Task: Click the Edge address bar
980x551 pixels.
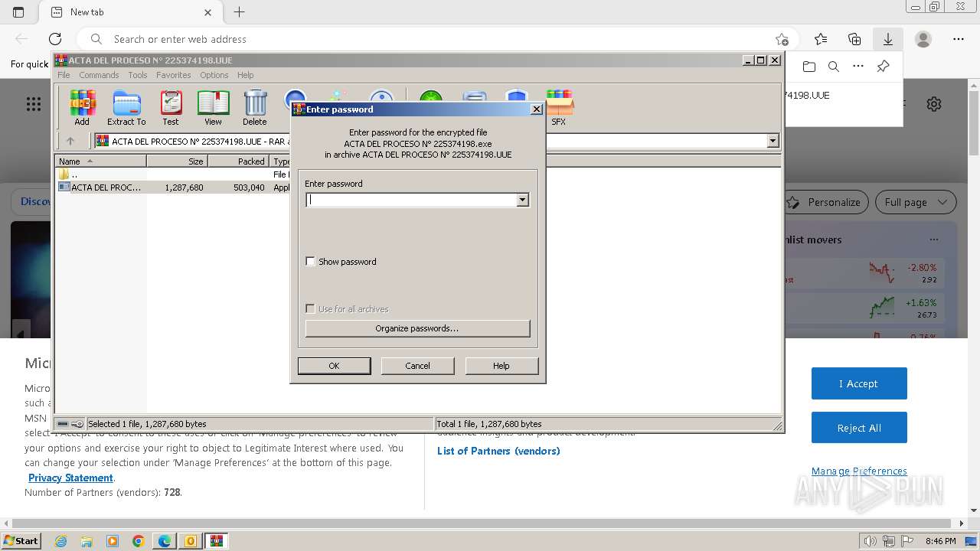Action: [x=436, y=39]
